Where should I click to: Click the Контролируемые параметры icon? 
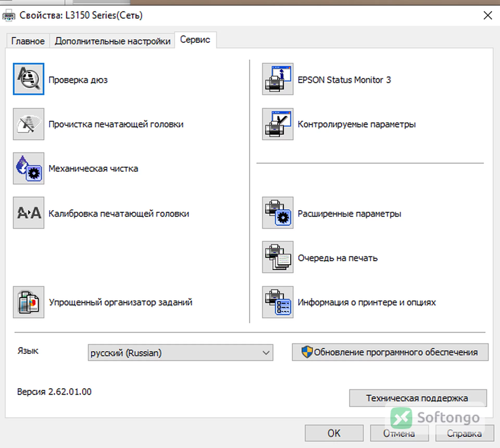(278, 124)
